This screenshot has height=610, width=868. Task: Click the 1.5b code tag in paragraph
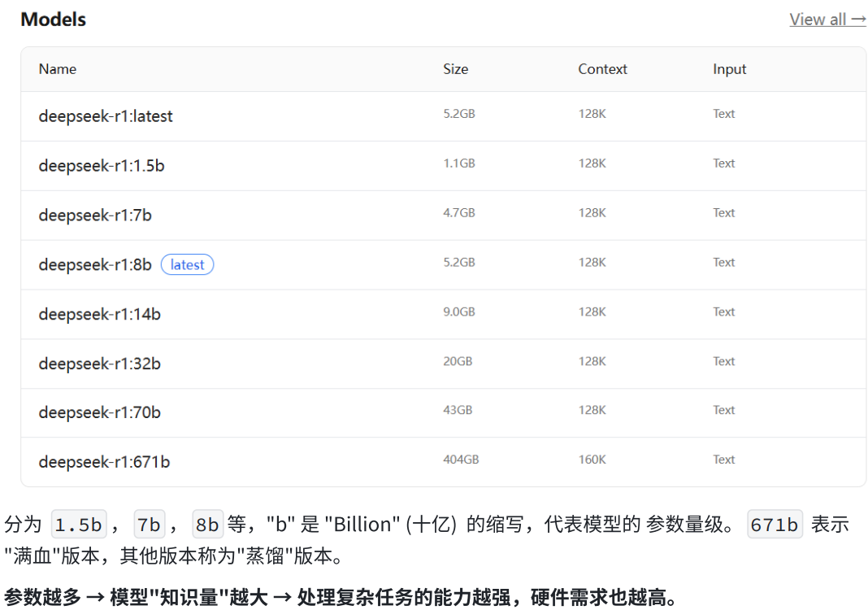(x=79, y=524)
